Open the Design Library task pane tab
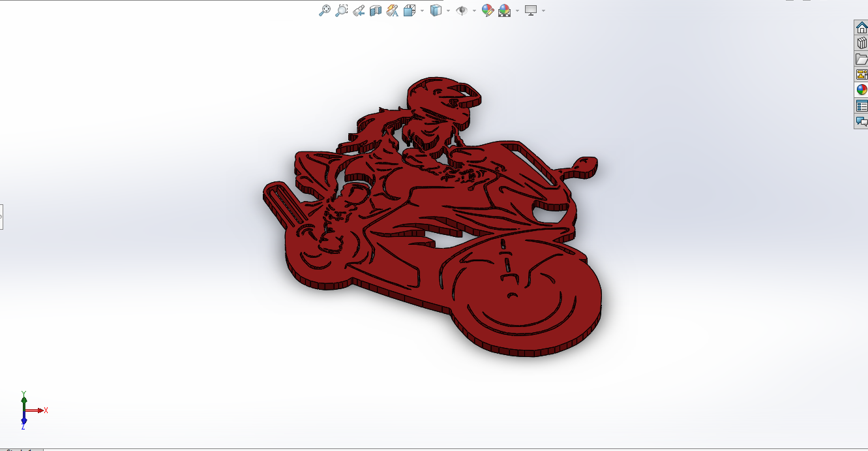868x451 pixels. point(861,43)
